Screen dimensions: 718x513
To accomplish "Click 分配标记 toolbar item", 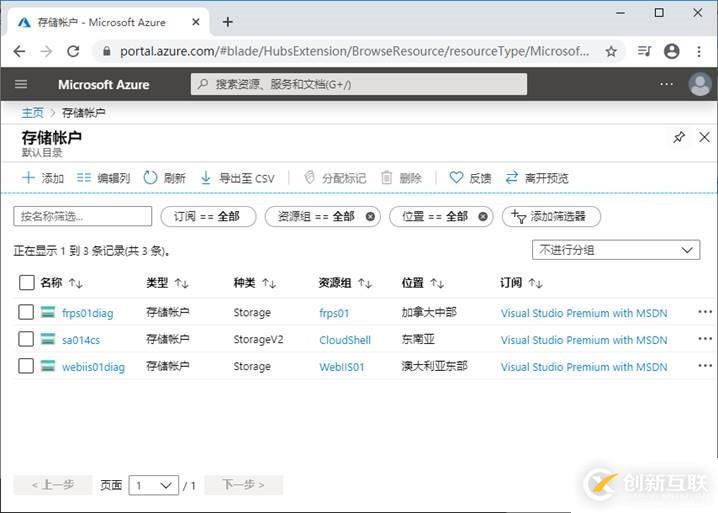I will pos(335,178).
